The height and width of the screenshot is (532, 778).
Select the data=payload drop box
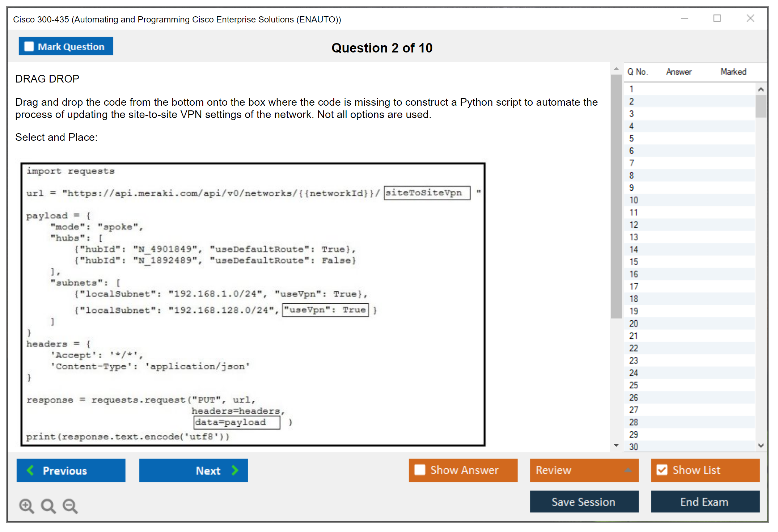[237, 422]
